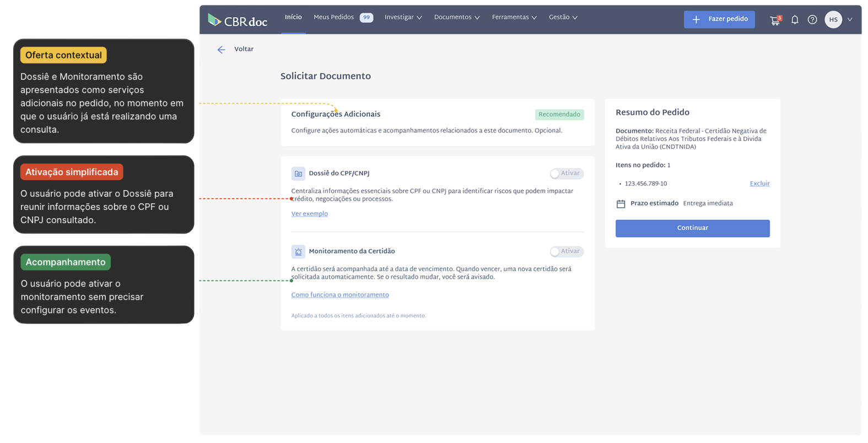
Task: Click the calendar icon beside Prazo estimado
Action: pos(621,204)
